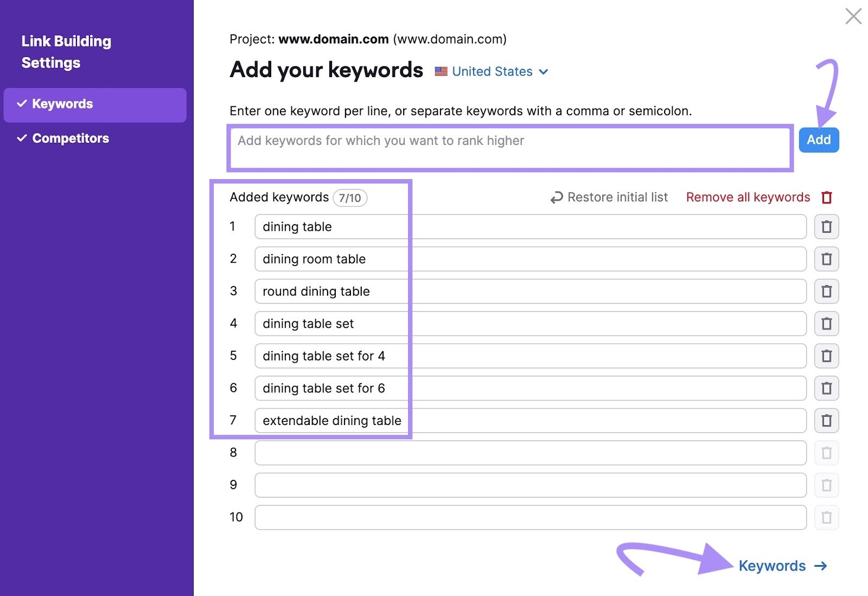Screen dimensions: 868x596
Task: Select Competitors in the Link Building sidebar
Action: 71,138
